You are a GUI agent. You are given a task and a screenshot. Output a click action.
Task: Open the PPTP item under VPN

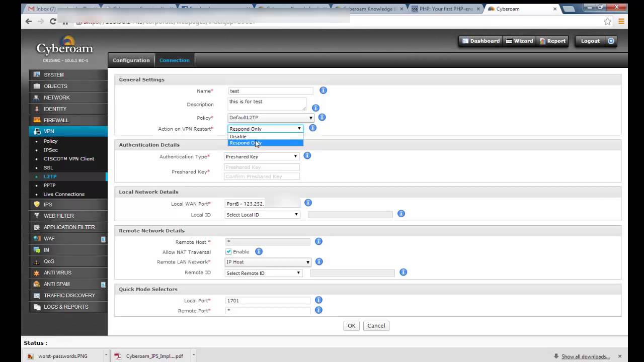click(49, 186)
